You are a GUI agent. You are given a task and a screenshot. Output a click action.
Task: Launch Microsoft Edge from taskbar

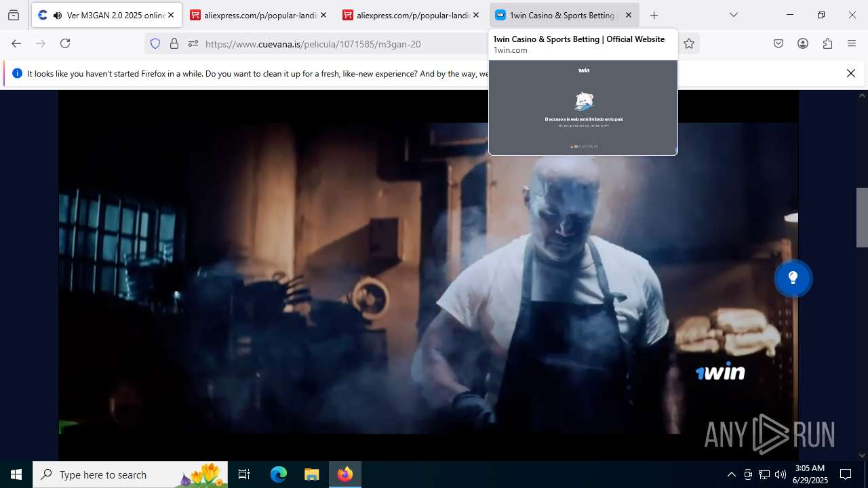click(x=279, y=474)
